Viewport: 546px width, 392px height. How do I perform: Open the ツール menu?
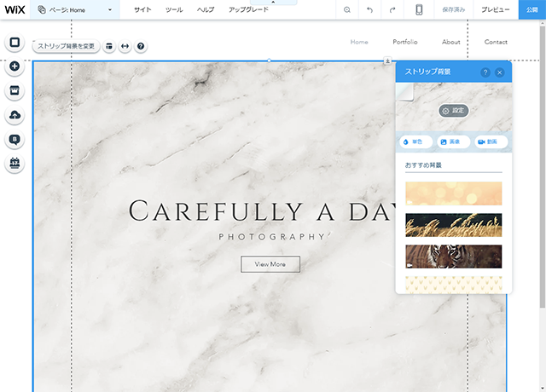tap(173, 9)
